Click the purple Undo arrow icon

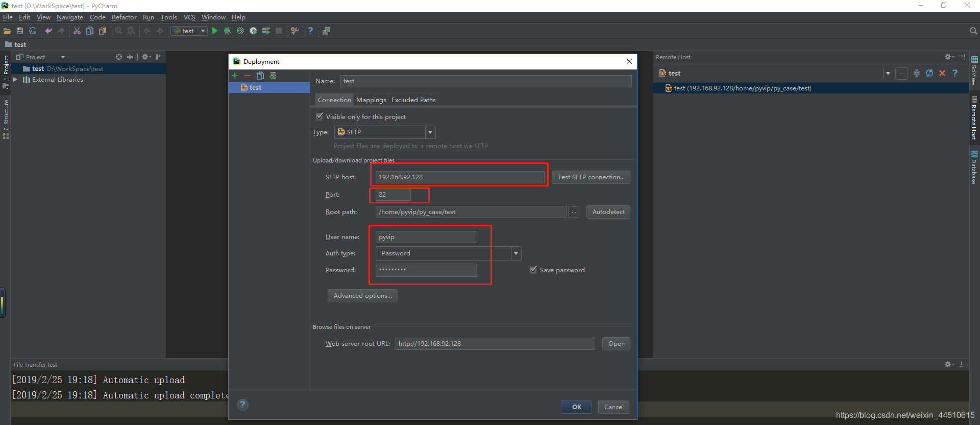click(48, 31)
